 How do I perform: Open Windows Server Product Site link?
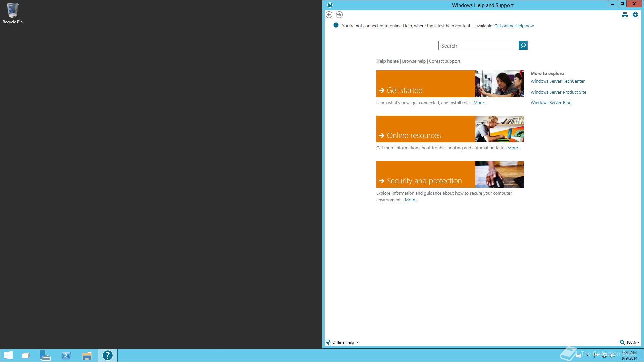(558, 92)
